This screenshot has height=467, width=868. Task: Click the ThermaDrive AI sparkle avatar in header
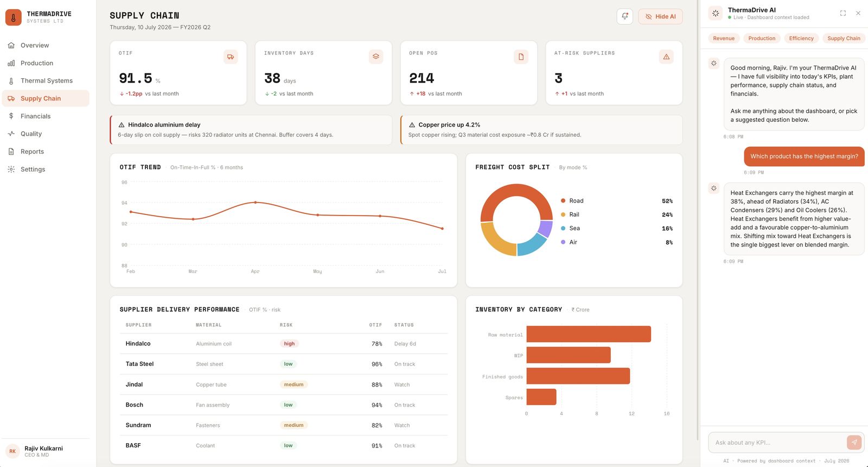point(716,13)
